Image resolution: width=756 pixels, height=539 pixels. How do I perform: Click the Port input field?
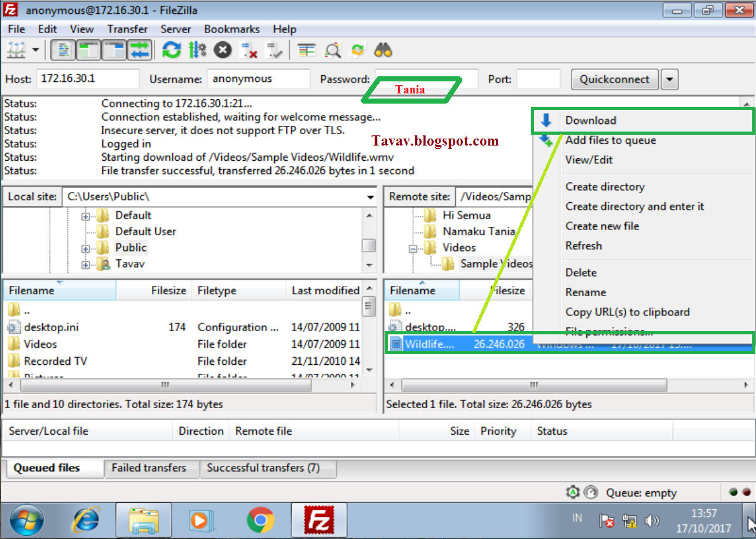(x=538, y=79)
